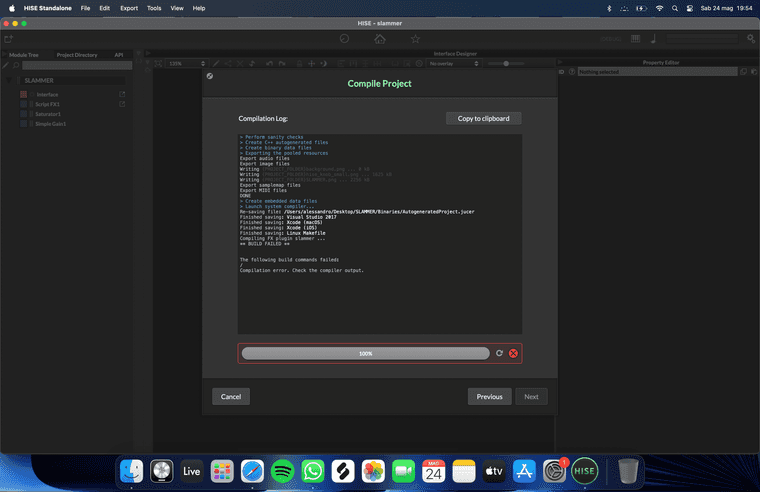Click the undo icon in Interface Designer toolbar

coord(269,63)
